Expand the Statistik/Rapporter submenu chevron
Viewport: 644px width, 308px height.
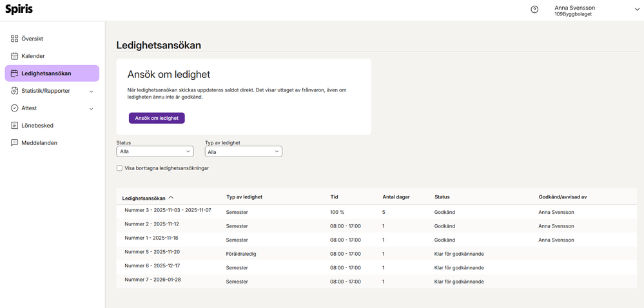click(91, 91)
